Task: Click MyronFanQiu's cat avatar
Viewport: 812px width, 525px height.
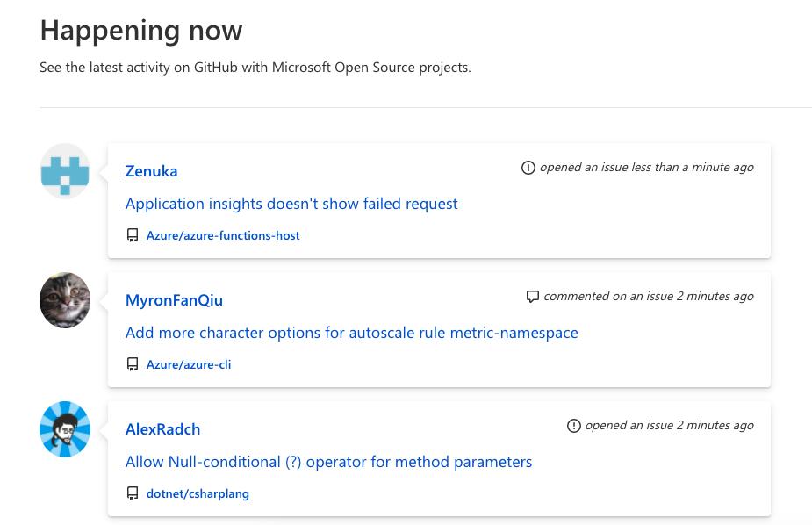Action: point(65,300)
